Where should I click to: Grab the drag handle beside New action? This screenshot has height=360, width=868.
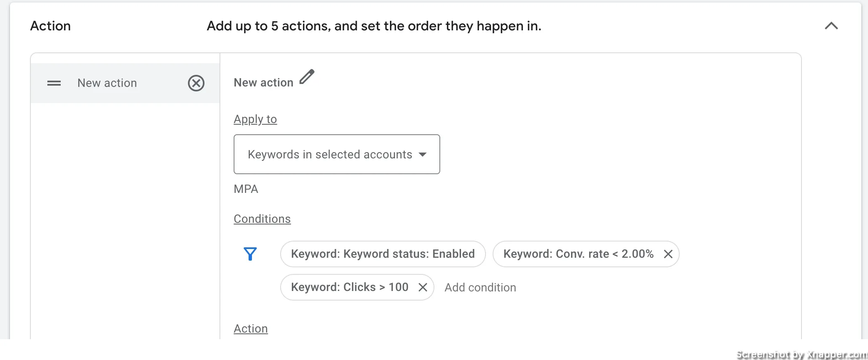tap(54, 83)
